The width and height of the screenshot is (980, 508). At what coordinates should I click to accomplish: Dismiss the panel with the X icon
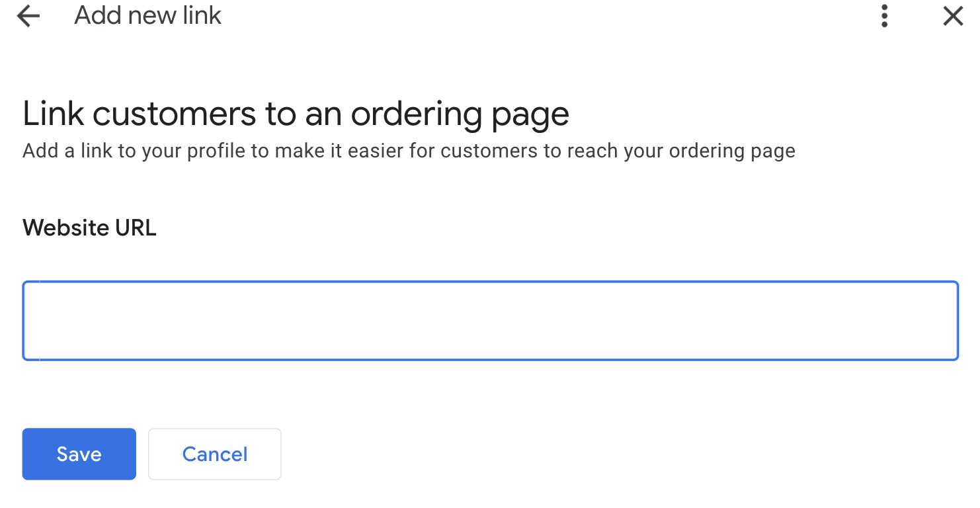pos(953,16)
